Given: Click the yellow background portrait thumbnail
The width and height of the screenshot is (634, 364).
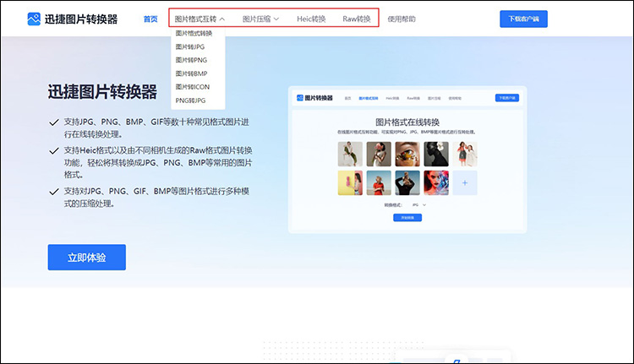Looking at the screenshot, I should (x=350, y=183).
